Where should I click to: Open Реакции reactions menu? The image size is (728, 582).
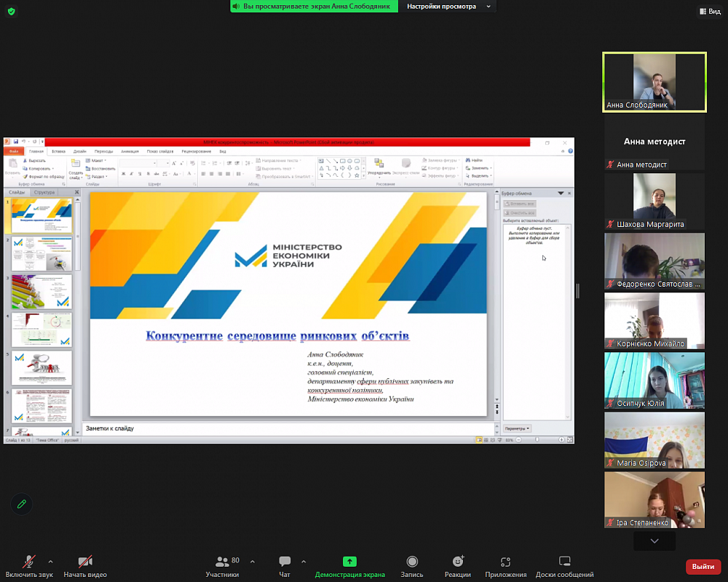pos(458,566)
